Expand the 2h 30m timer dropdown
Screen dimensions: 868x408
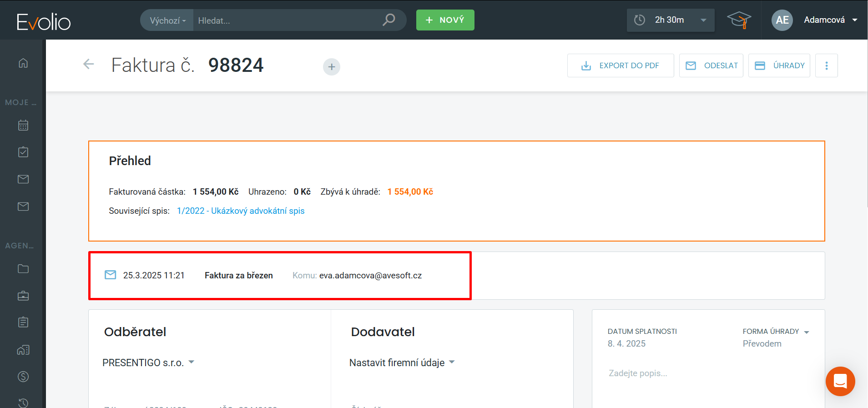tap(703, 20)
